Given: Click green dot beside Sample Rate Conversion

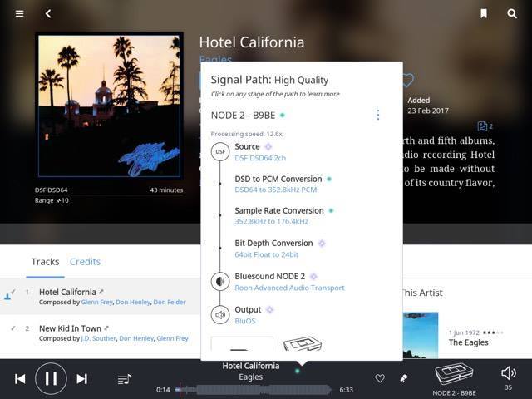Looking at the screenshot, I should pyautogui.click(x=331, y=210).
